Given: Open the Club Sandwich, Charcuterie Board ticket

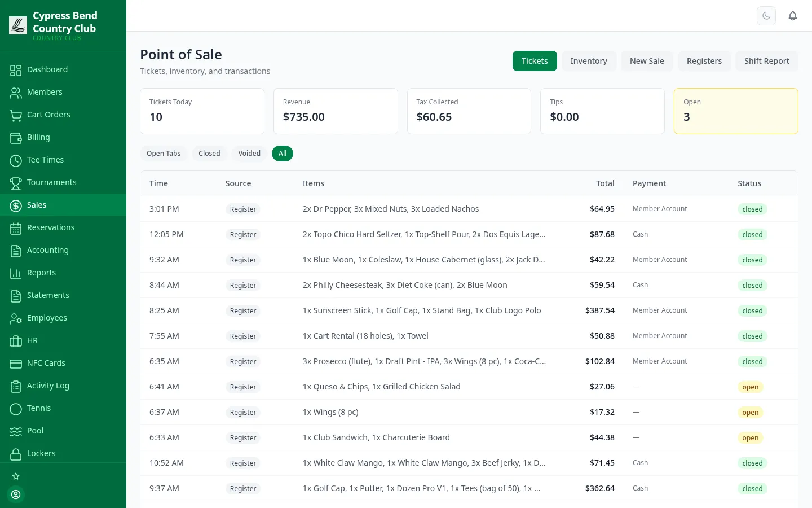Looking at the screenshot, I should click(x=469, y=437).
